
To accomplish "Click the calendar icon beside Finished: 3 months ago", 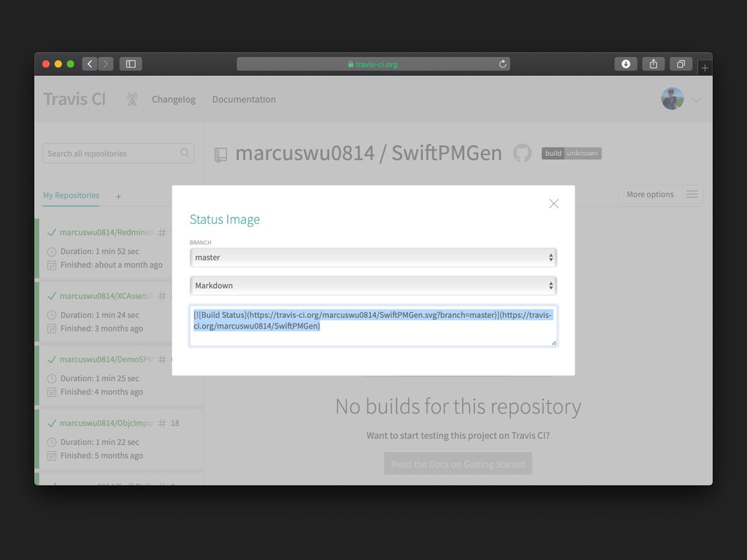I will click(x=52, y=329).
